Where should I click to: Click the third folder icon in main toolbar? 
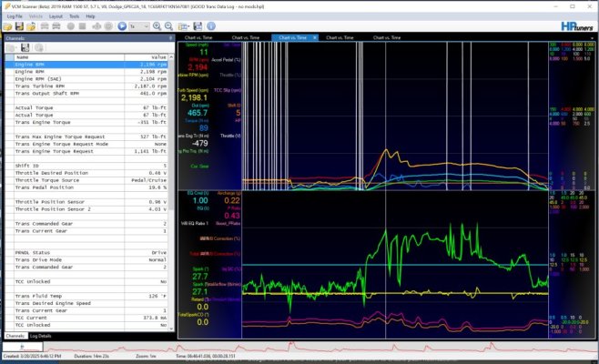pyautogui.click(x=31, y=26)
